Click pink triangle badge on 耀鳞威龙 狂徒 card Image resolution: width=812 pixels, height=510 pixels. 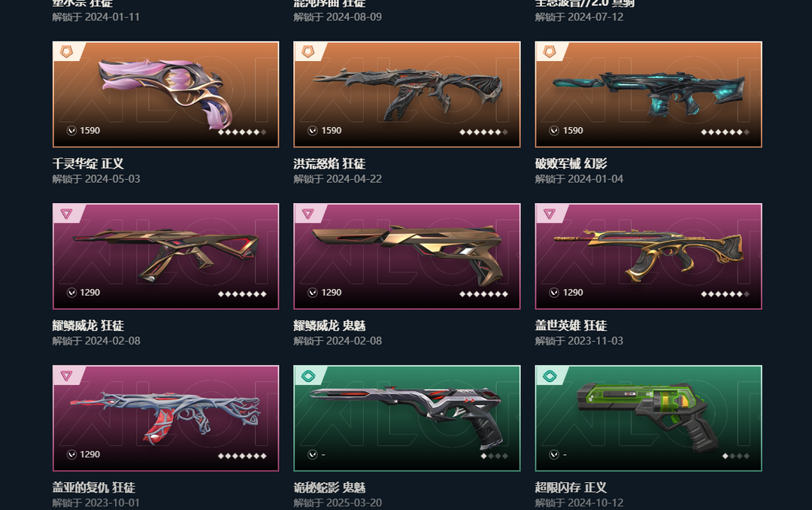(66, 214)
